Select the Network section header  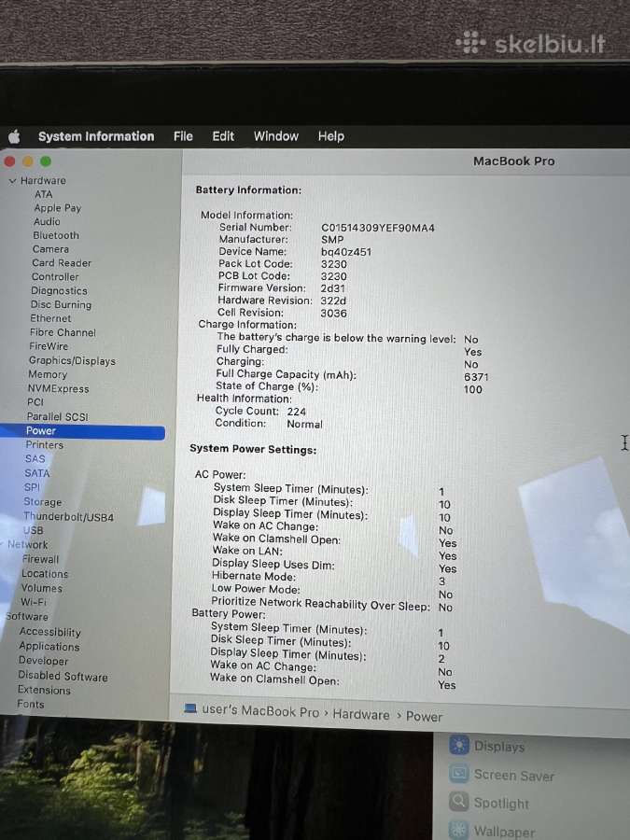tap(27, 545)
